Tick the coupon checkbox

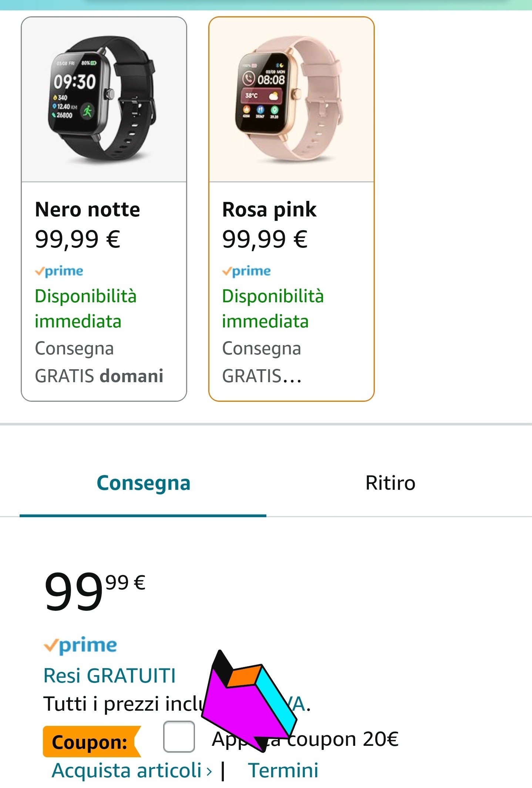pyautogui.click(x=179, y=737)
